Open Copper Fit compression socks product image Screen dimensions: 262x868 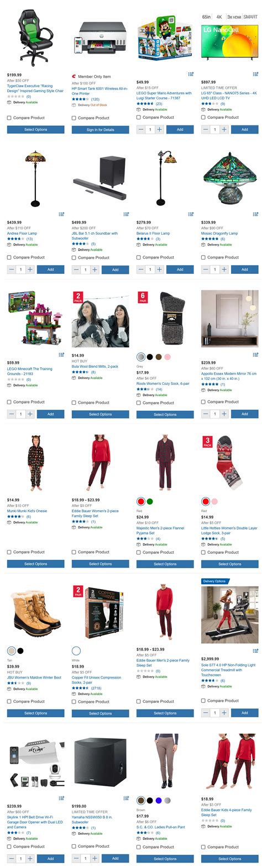100,613
